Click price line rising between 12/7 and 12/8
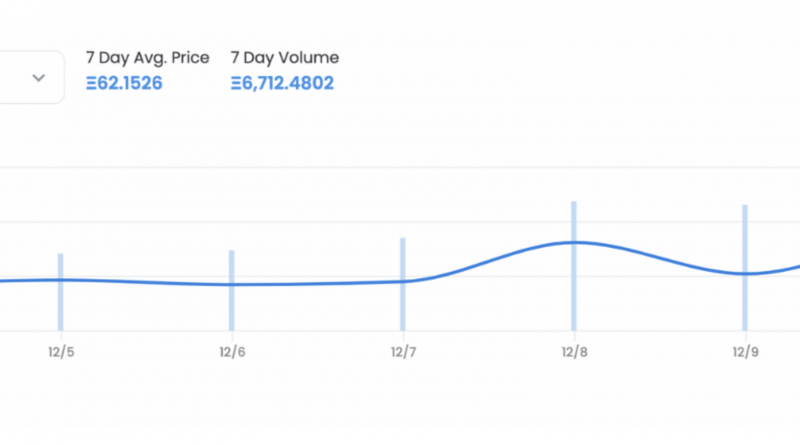 (x=490, y=259)
